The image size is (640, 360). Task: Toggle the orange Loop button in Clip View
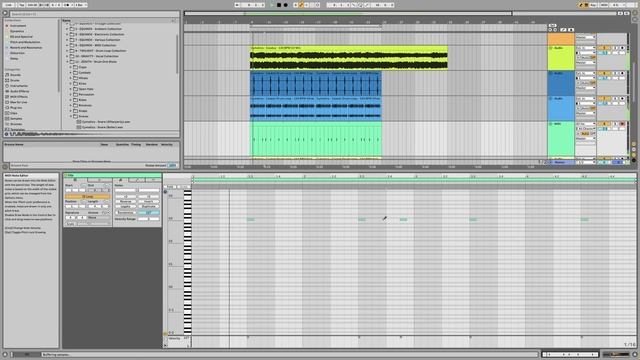(88, 196)
